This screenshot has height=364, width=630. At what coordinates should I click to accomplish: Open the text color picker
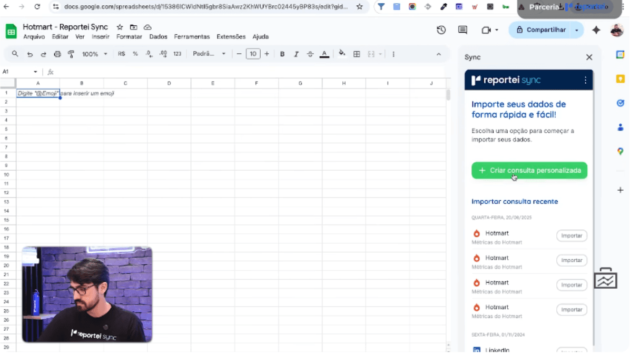pyautogui.click(x=324, y=54)
